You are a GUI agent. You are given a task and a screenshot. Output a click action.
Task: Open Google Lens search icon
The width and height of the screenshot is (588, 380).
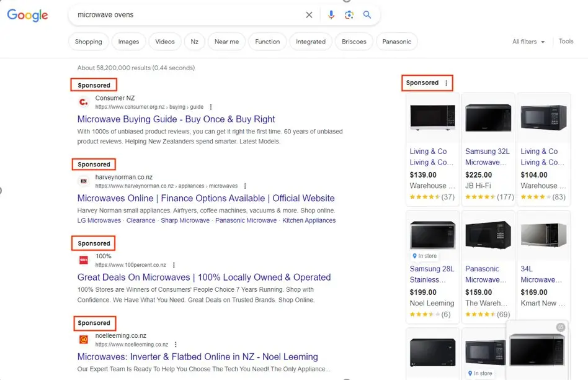tap(349, 15)
